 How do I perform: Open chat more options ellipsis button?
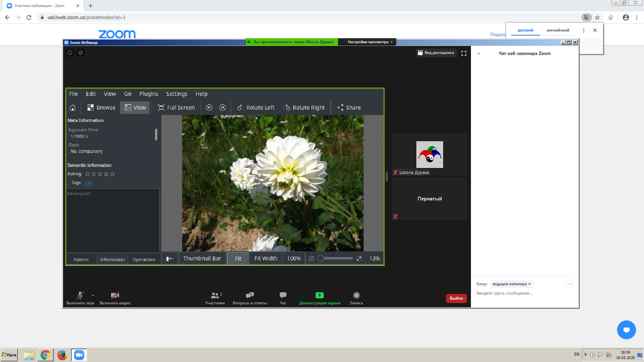click(x=569, y=284)
